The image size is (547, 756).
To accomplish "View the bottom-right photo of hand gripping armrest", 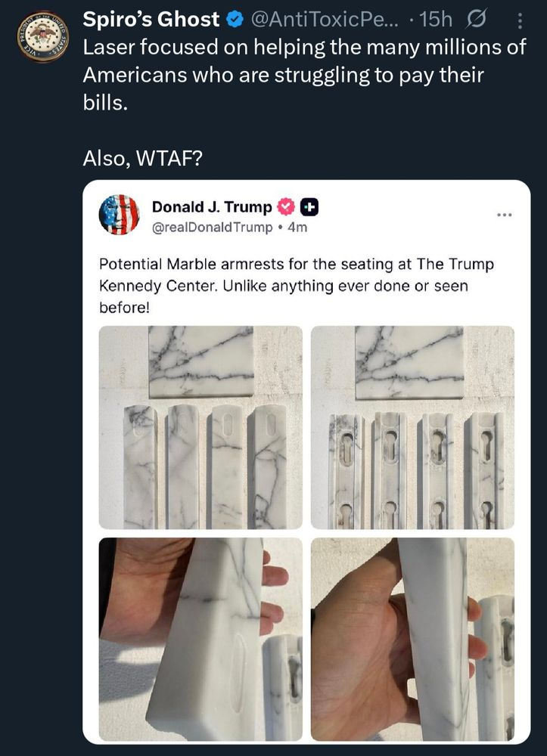I will coord(412,639).
